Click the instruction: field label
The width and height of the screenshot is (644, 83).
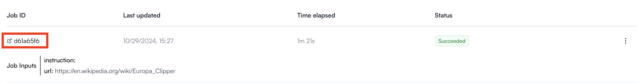point(60,60)
